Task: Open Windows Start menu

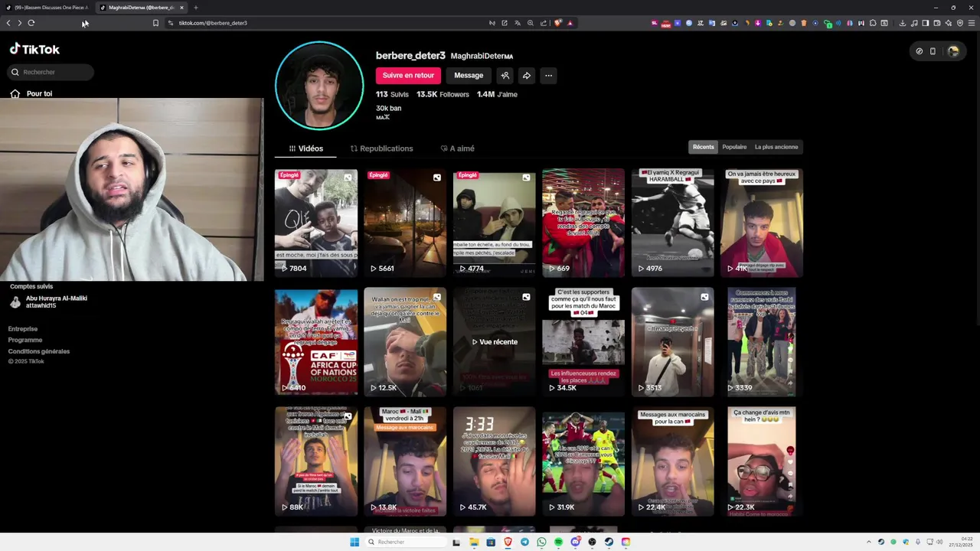Action: tap(354, 542)
